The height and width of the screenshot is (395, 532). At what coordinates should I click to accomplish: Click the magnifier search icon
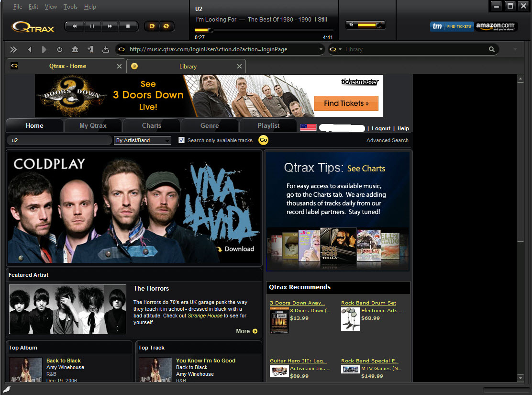point(492,50)
